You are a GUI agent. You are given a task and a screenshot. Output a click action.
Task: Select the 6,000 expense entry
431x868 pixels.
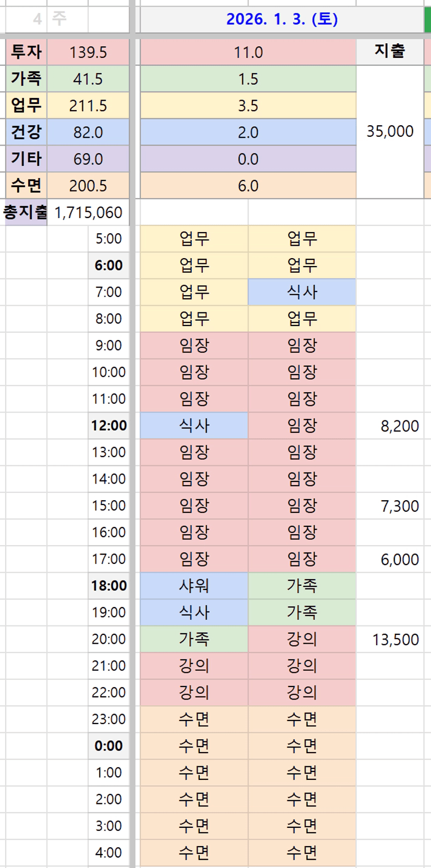[399, 560]
